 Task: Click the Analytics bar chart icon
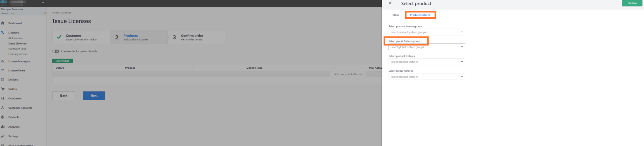coord(3,127)
